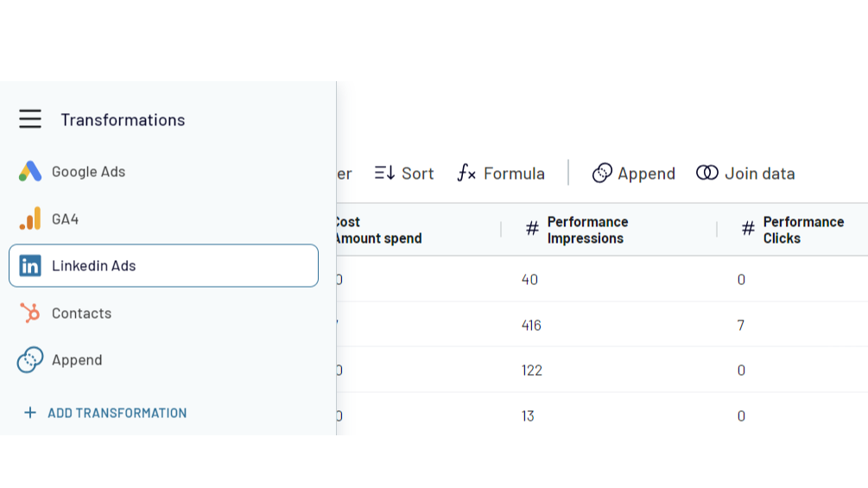The height and width of the screenshot is (488, 868).
Task: Click the Sort icon in toolbar
Action: pyautogui.click(x=384, y=174)
